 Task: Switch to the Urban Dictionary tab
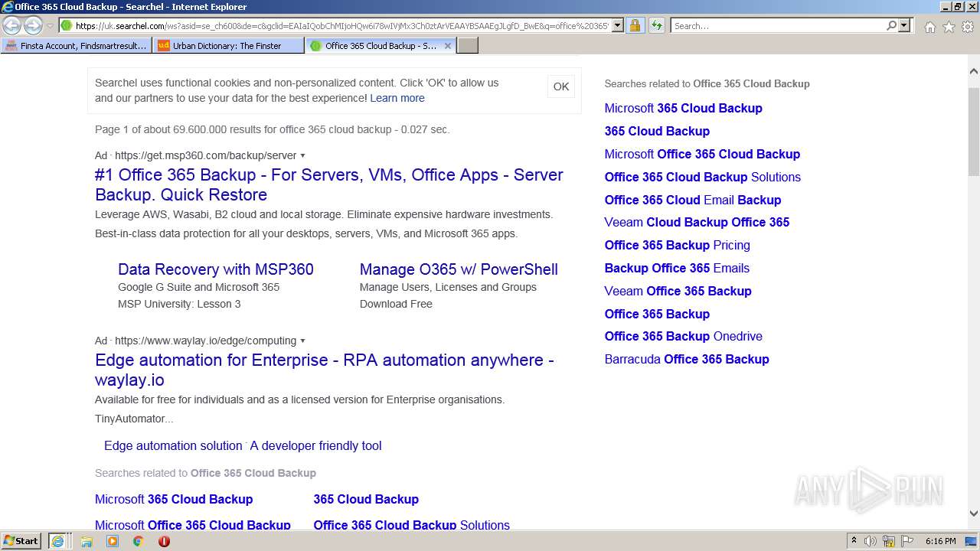pyautogui.click(x=228, y=46)
